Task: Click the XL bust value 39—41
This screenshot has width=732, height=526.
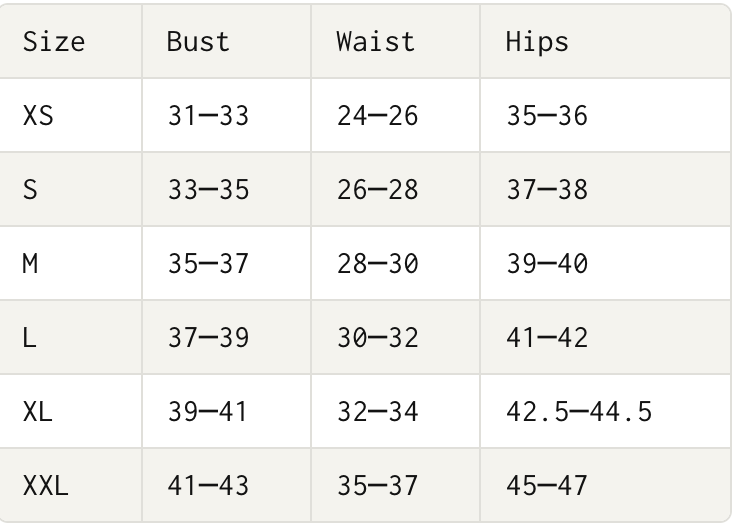Action: pyautogui.click(x=208, y=412)
